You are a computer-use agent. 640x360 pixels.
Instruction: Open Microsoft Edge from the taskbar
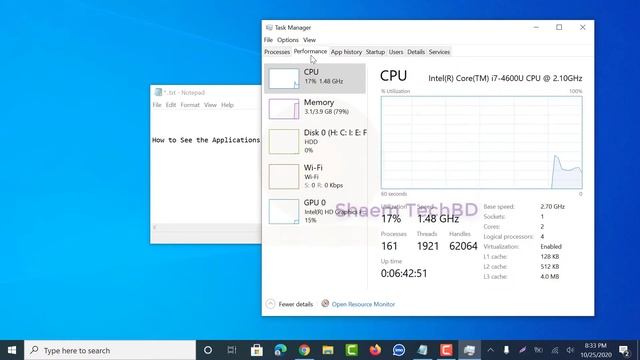[x=280, y=350]
